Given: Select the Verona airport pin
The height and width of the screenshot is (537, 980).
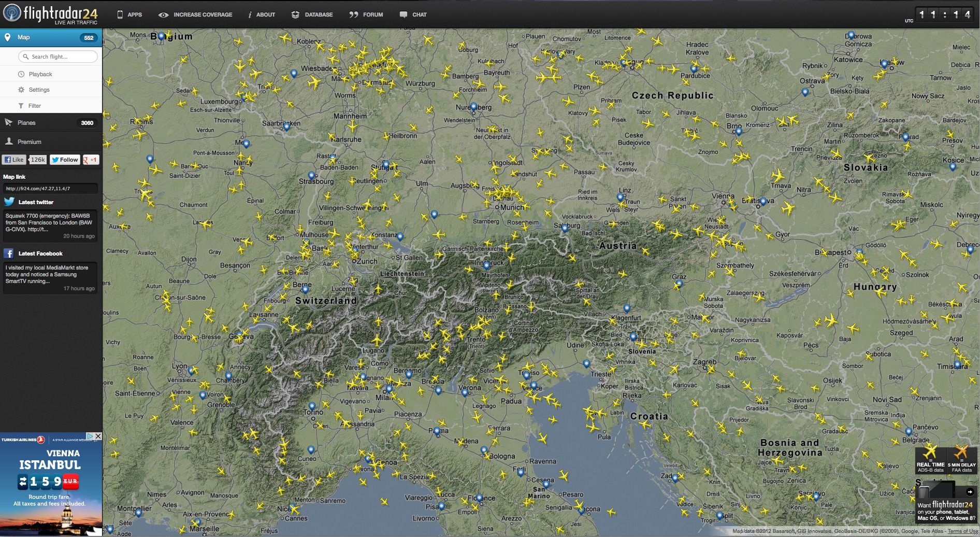Looking at the screenshot, I should point(465,393).
